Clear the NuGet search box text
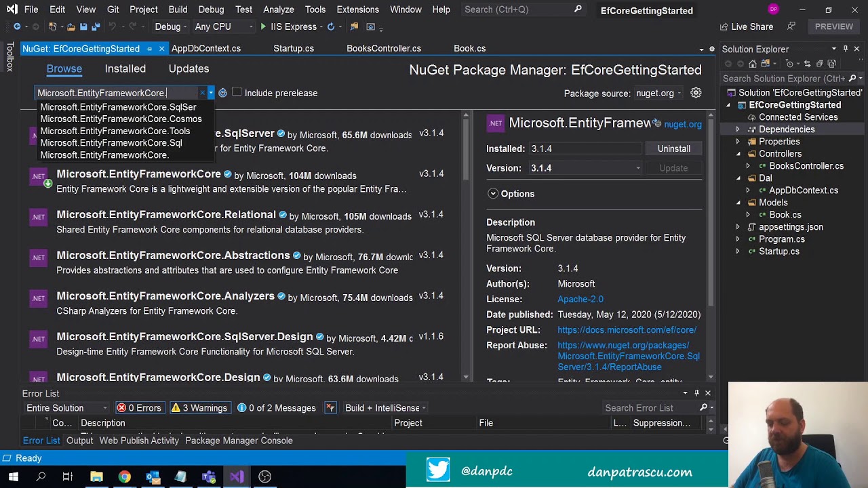The width and height of the screenshot is (868, 488). tap(201, 93)
